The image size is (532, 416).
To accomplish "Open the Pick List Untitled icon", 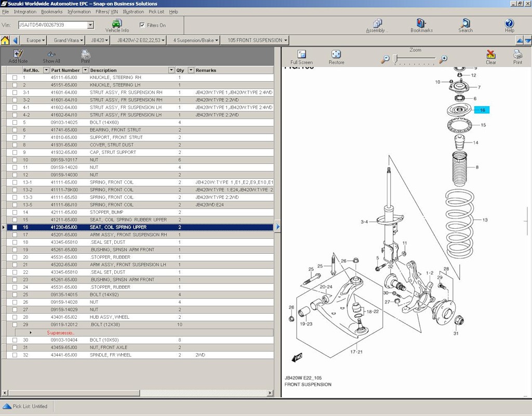I will tap(7, 406).
